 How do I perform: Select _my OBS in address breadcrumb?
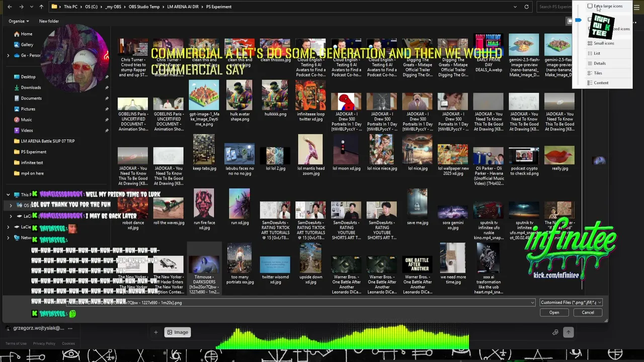114,7
